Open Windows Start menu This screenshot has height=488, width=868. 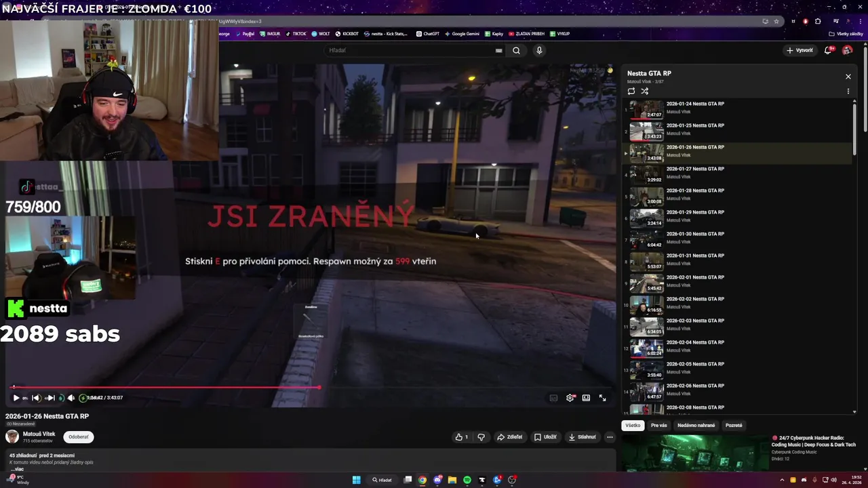click(356, 480)
